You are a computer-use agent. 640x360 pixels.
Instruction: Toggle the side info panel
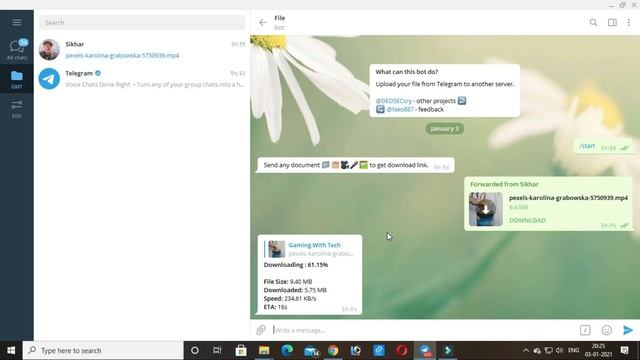[x=612, y=22]
